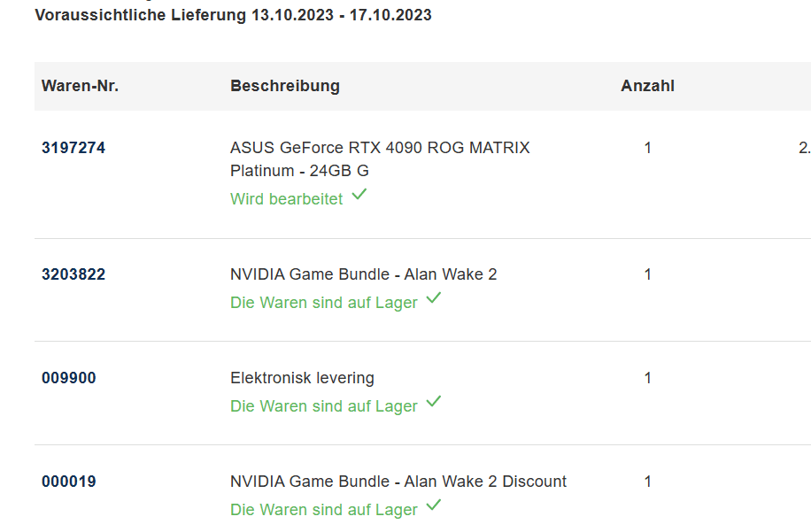This screenshot has width=811, height=532.
Task: Open product number 3197274
Action: (x=73, y=148)
